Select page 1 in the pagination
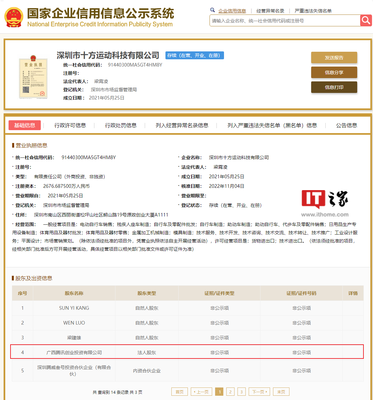Image resolution: width=373 pixels, height=400 pixels. 219,392
